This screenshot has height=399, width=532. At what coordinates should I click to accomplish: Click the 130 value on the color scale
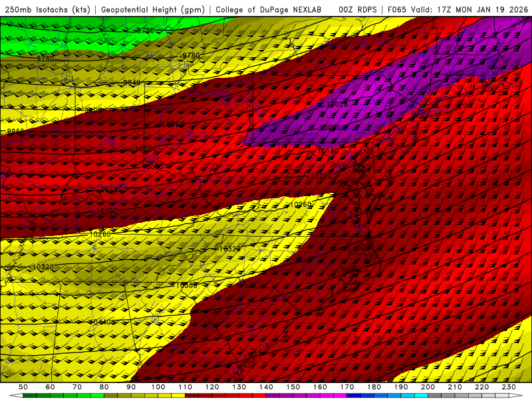point(239,387)
